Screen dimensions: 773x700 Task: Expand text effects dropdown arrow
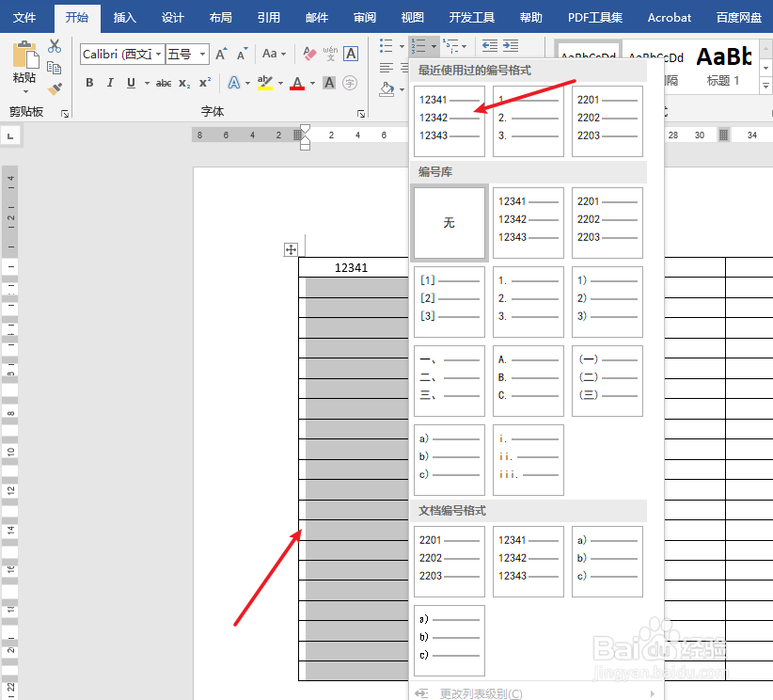247,84
